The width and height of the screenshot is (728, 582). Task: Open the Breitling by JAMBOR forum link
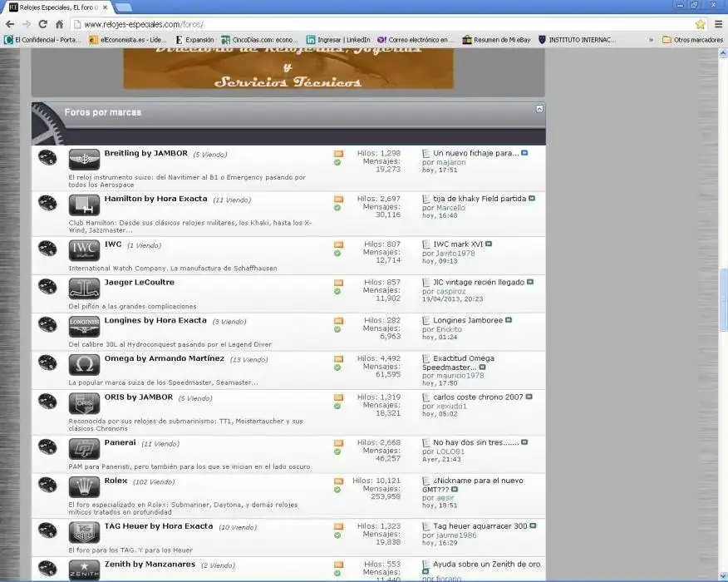(x=145, y=153)
